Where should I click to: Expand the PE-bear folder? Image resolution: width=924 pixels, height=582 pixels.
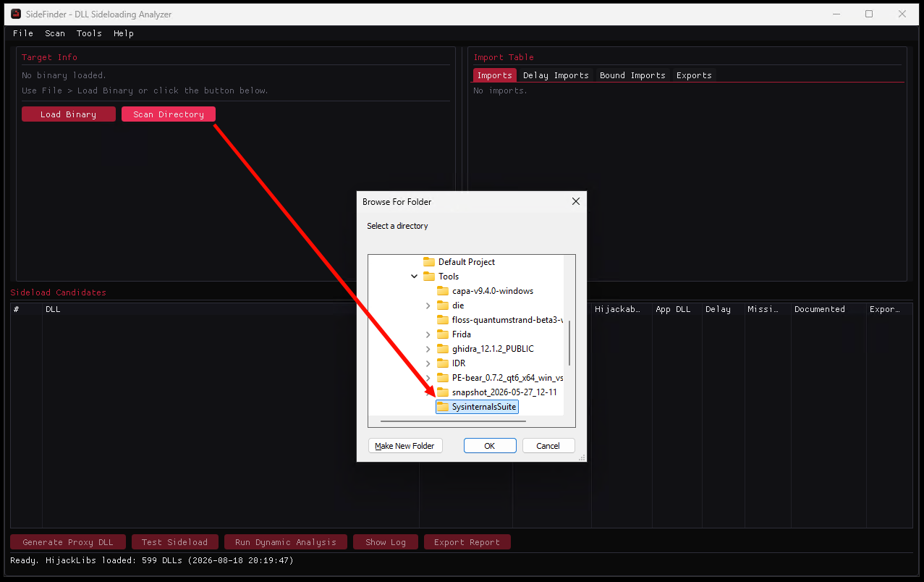(428, 378)
